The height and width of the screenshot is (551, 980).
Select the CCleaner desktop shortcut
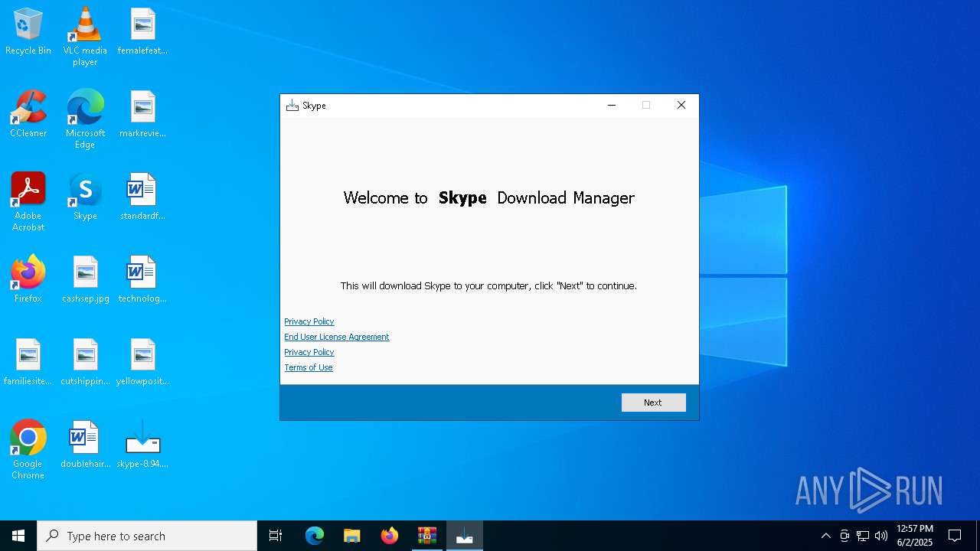(x=28, y=115)
